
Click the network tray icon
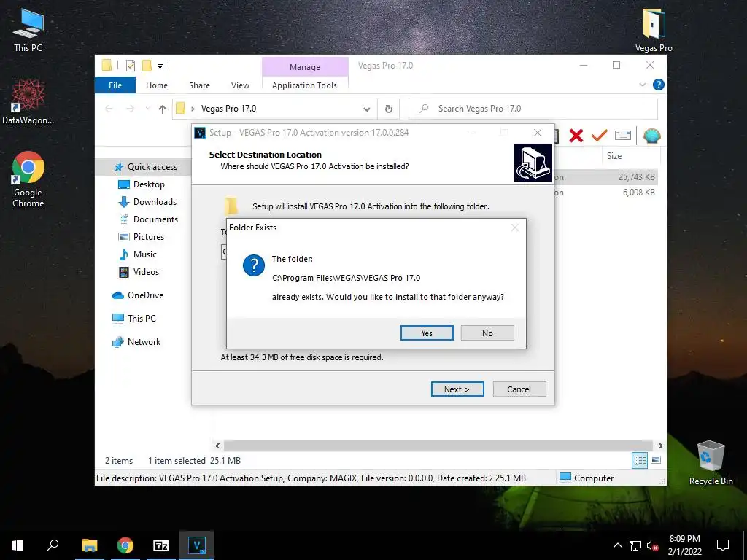[x=635, y=545]
